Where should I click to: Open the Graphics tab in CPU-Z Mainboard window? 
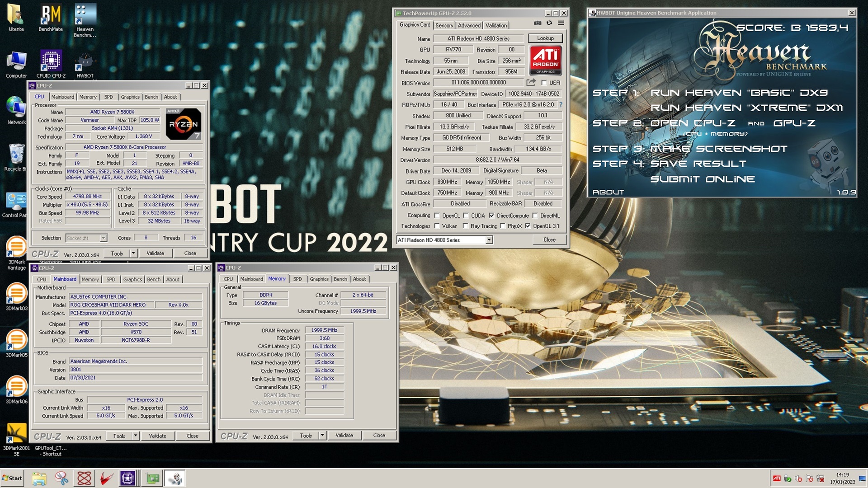coord(132,279)
